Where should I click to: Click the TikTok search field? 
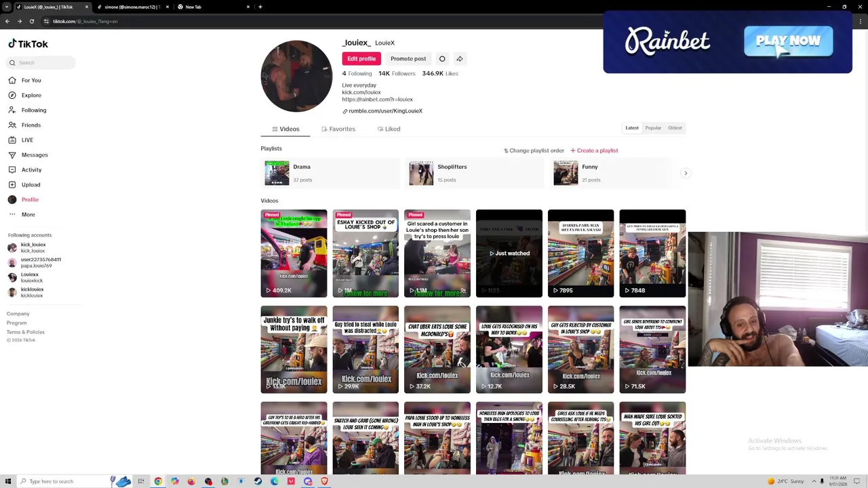point(41,62)
